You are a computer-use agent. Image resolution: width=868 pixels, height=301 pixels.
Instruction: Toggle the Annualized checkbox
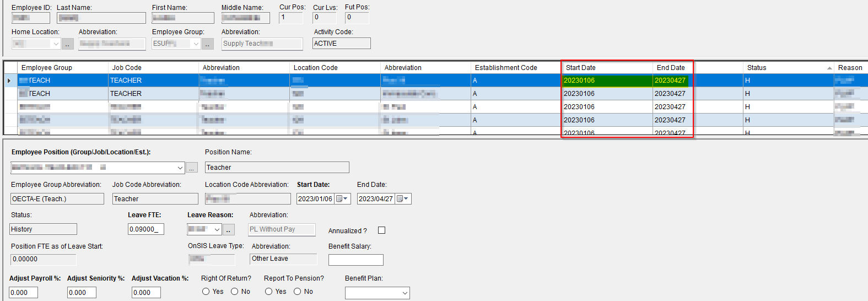381,230
